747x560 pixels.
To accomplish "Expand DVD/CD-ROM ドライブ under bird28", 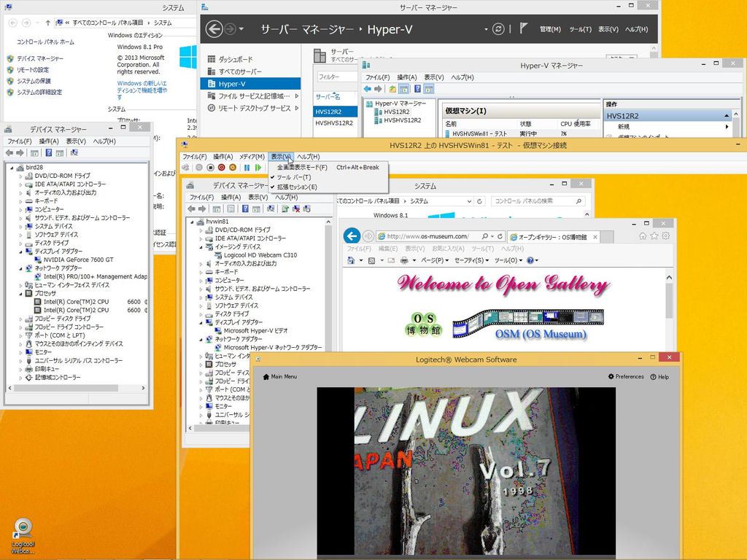I will 20,176.
